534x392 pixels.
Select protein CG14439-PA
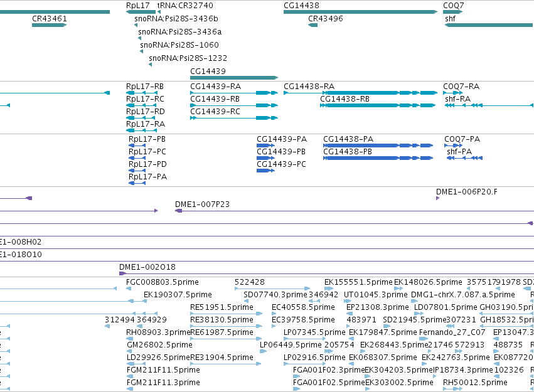282,139
